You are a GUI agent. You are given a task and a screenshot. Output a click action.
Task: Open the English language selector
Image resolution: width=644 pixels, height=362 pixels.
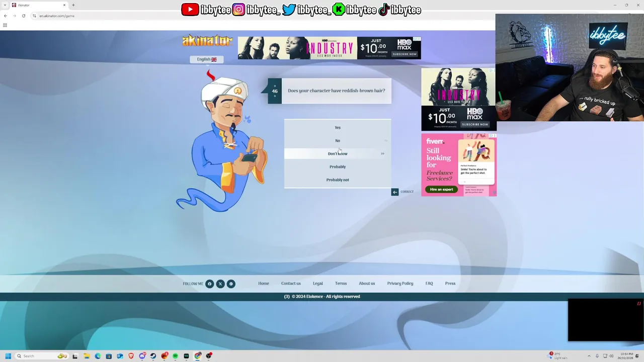206,59
